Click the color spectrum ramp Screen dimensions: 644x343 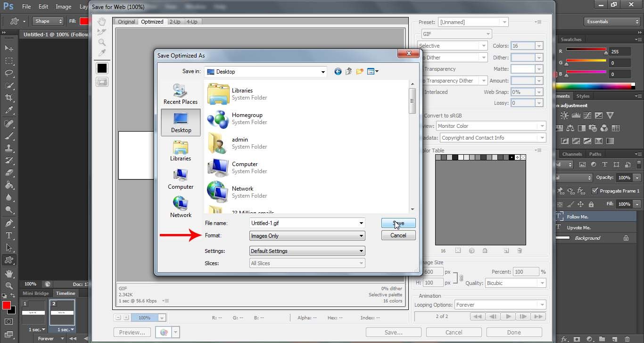tap(596, 86)
